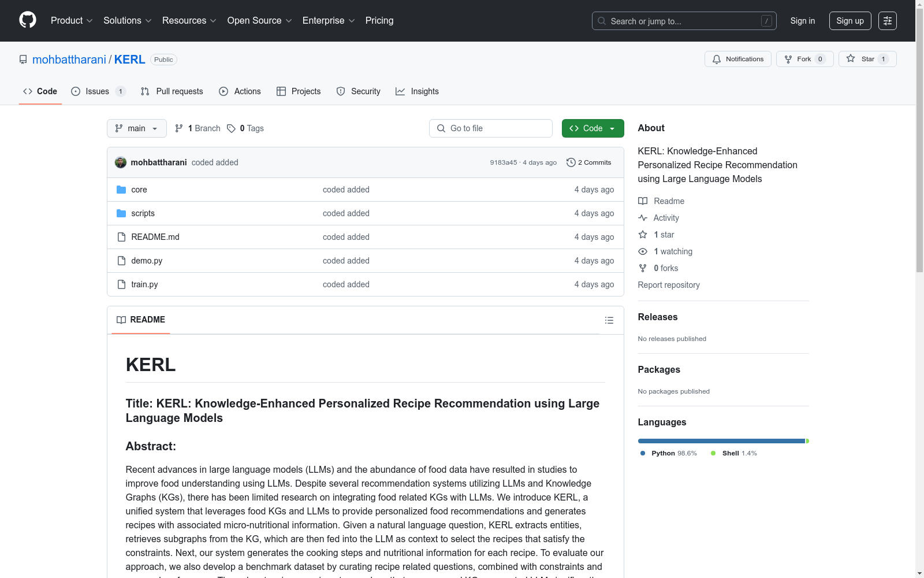Click the eye icon beside 1 watching

pyautogui.click(x=643, y=251)
